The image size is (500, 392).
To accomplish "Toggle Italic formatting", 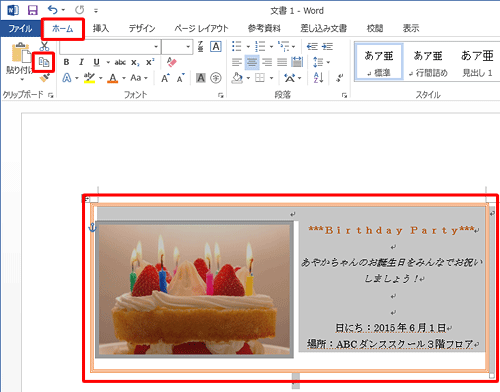I will [81, 62].
